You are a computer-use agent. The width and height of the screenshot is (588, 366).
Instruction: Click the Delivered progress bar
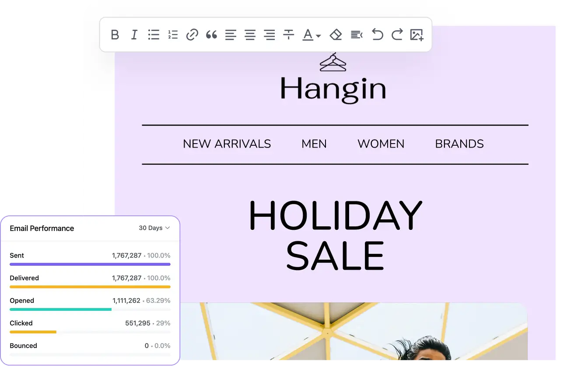(x=90, y=287)
